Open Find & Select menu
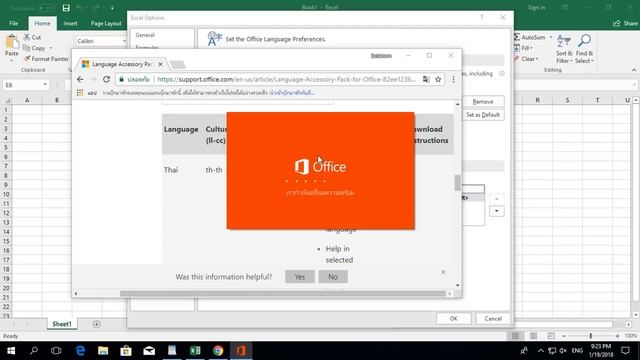The height and width of the screenshot is (360, 640). tap(584, 49)
